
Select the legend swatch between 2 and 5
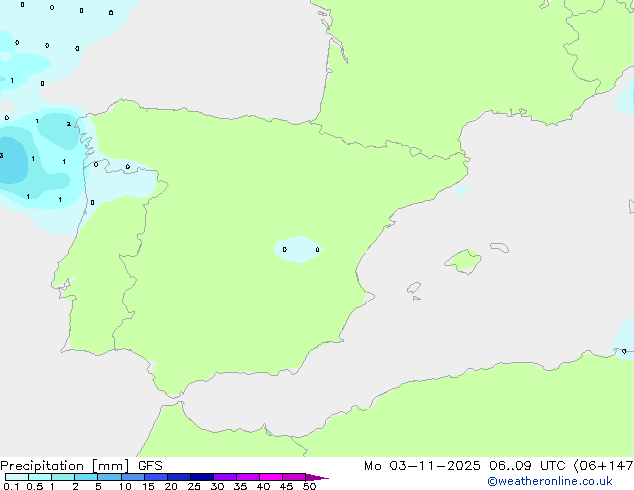86,477
